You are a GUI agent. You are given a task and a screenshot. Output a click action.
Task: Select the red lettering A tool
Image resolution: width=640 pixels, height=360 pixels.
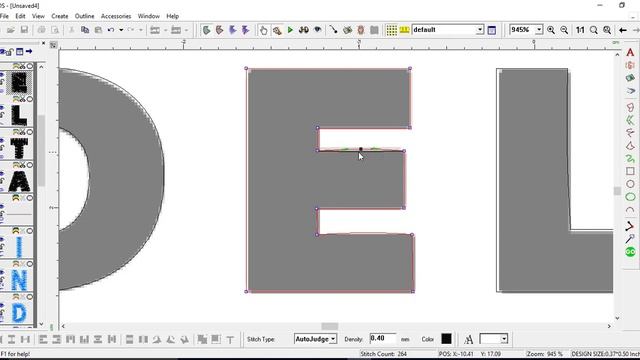(x=630, y=53)
